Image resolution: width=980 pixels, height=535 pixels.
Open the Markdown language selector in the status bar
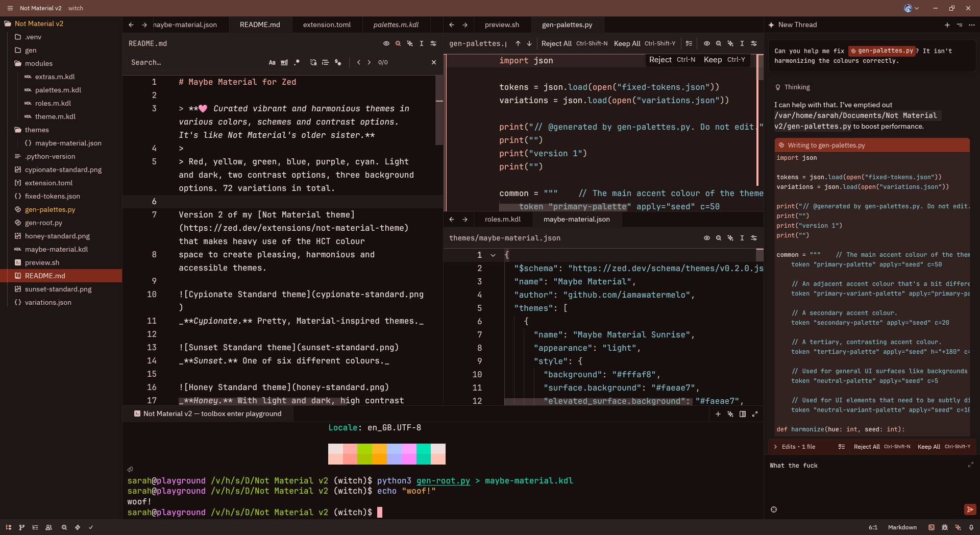coord(902,527)
